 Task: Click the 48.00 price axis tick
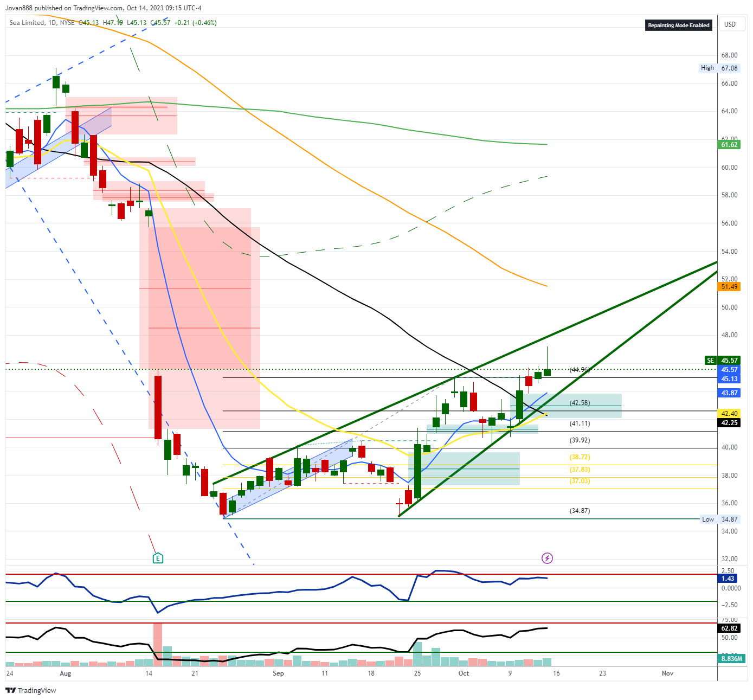[729, 335]
